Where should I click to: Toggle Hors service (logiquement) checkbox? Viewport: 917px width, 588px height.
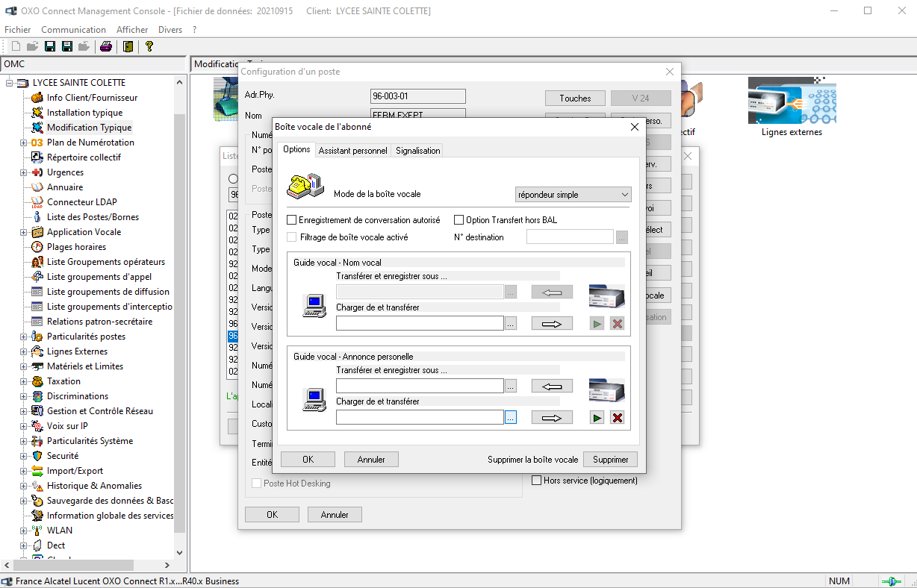point(536,481)
